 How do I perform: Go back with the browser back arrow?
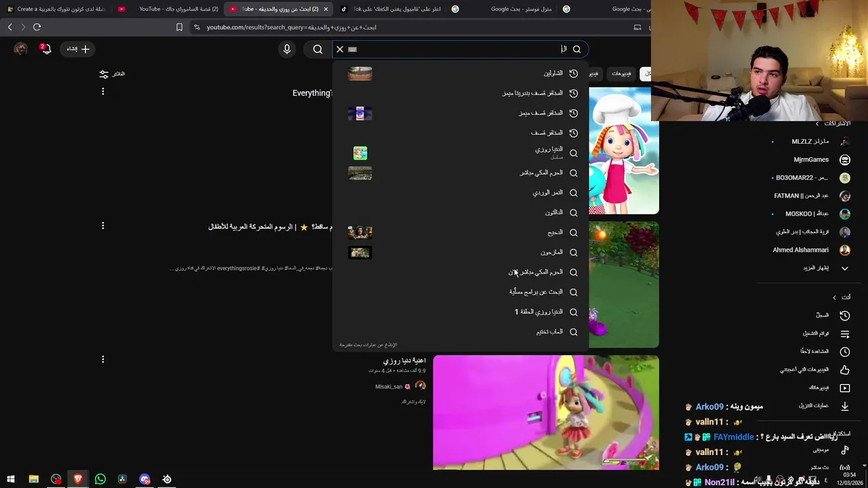click(x=9, y=27)
